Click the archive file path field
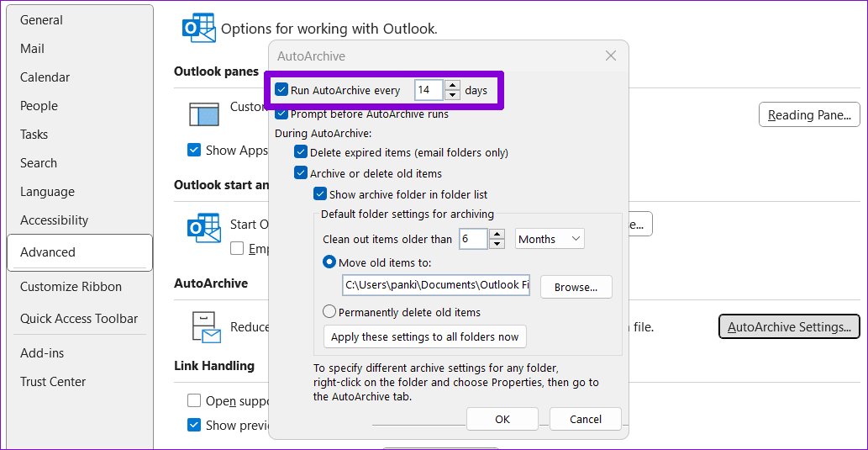Viewport: 868px width, 450px height. pos(435,287)
